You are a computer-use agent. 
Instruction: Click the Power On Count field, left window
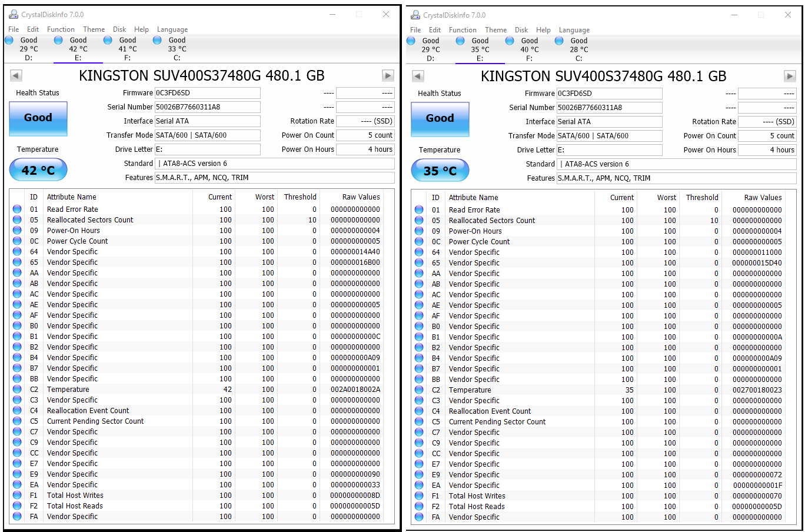point(365,135)
